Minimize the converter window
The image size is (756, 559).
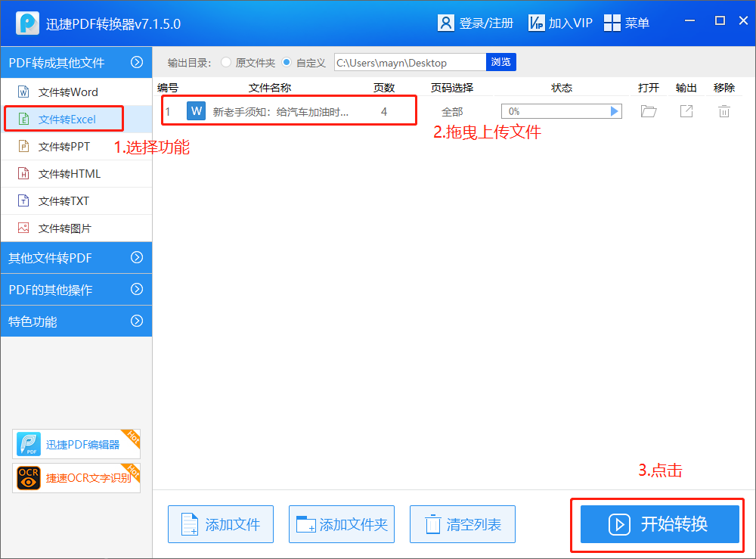coord(690,20)
